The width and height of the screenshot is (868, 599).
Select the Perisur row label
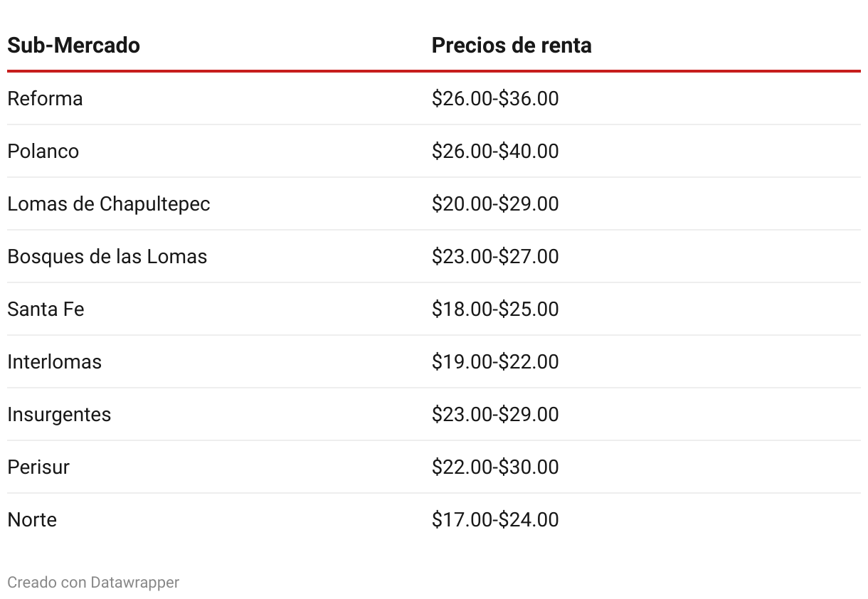pos(38,467)
